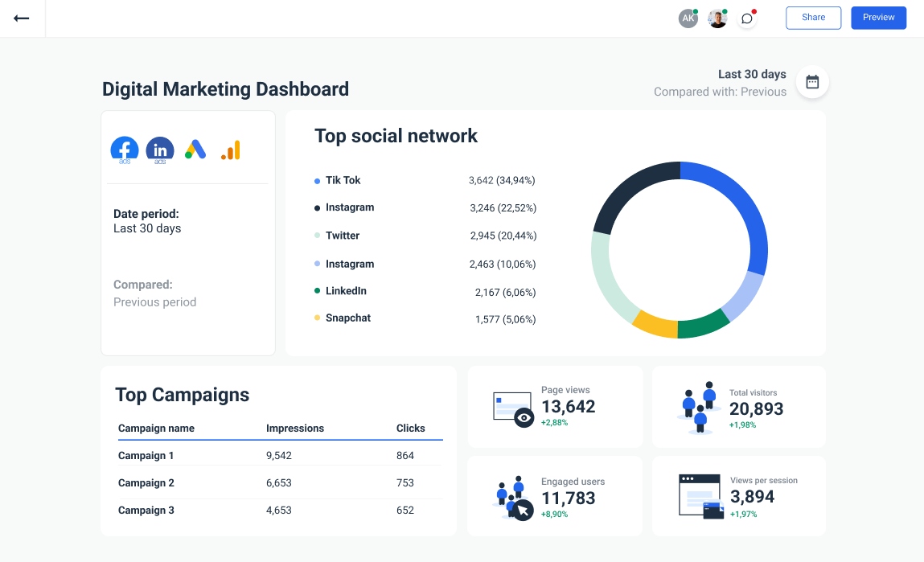Toggle the Snapchat legend entry
The width and height of the screenshot is (924, 562).
tap(347, 318)
